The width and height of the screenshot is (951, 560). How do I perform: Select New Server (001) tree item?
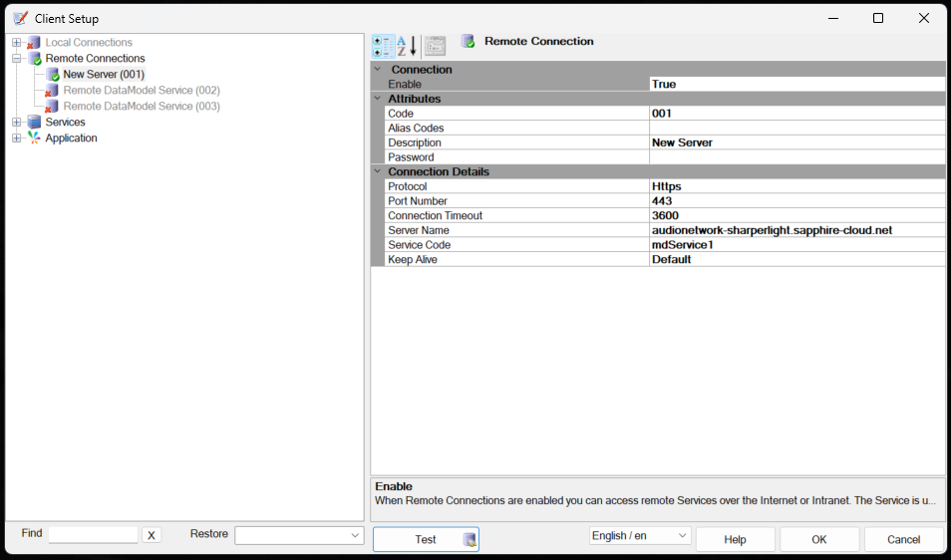pos(104,75)
